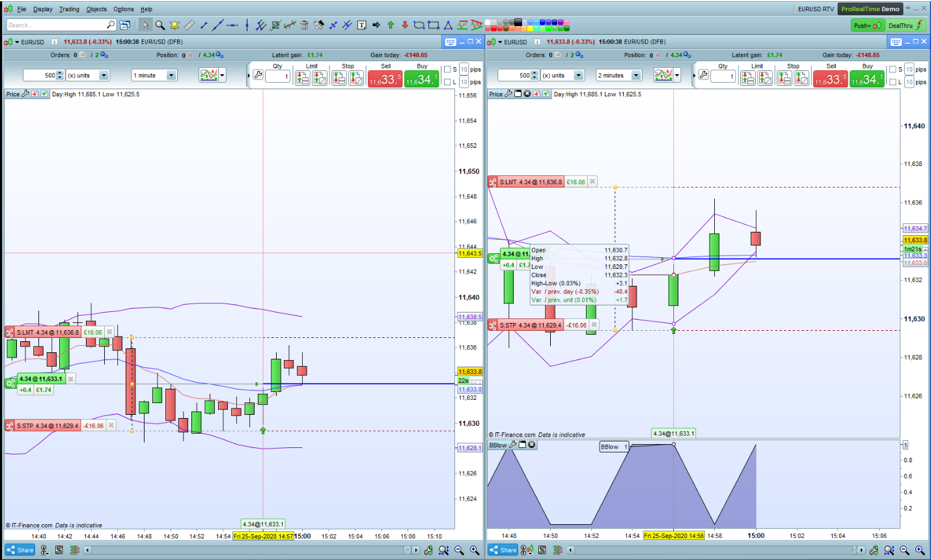Expand the EURUSD instrument arrow on right chart

(x=500, y=42)
